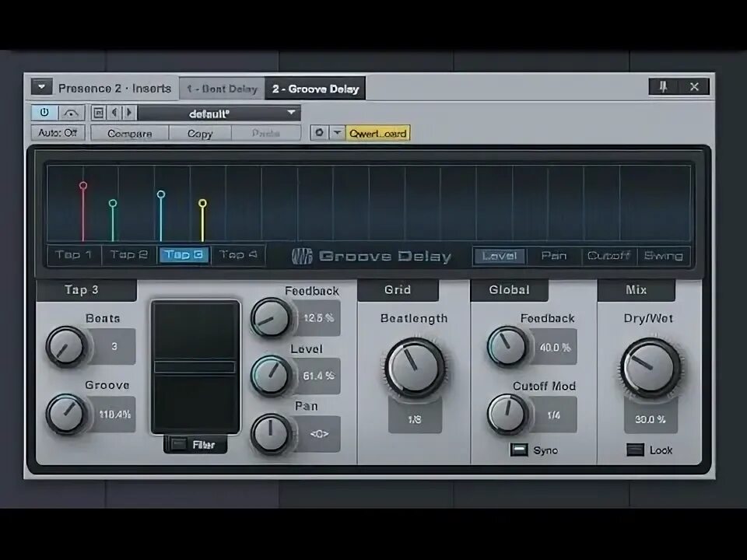Switch to the 2 - Groove Delay tab

[x=315, y=89]
